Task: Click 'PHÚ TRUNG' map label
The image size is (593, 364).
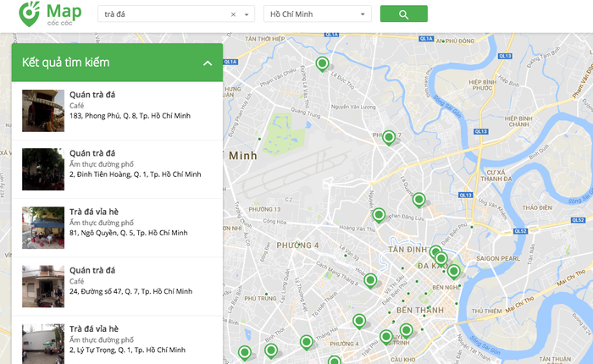Action: coord(260,298)
